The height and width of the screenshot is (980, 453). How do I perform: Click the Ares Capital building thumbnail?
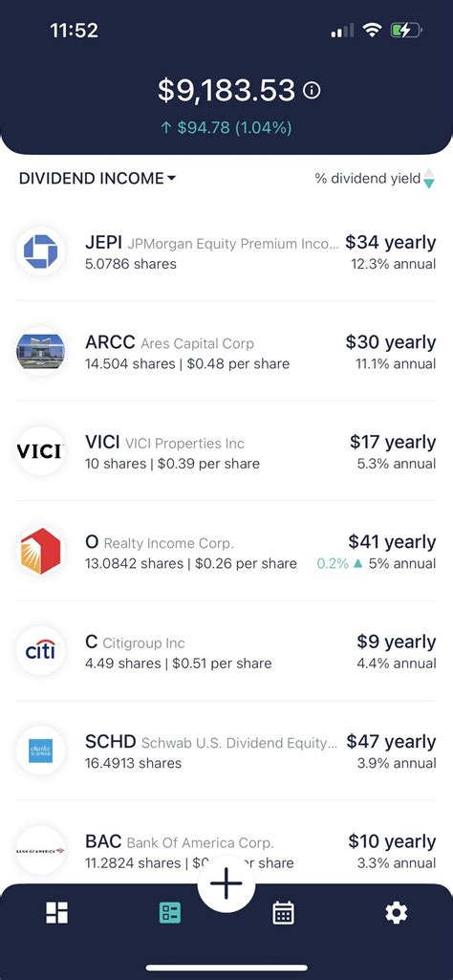[x=40, y=351]
